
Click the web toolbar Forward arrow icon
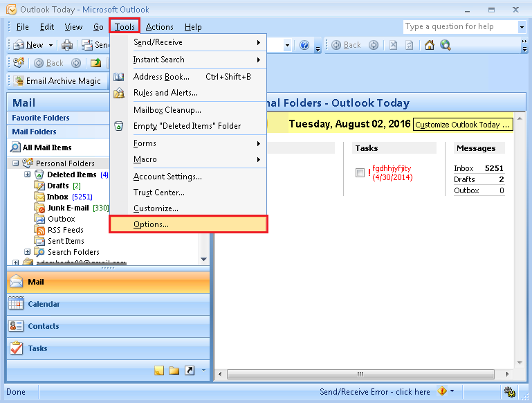373,45
